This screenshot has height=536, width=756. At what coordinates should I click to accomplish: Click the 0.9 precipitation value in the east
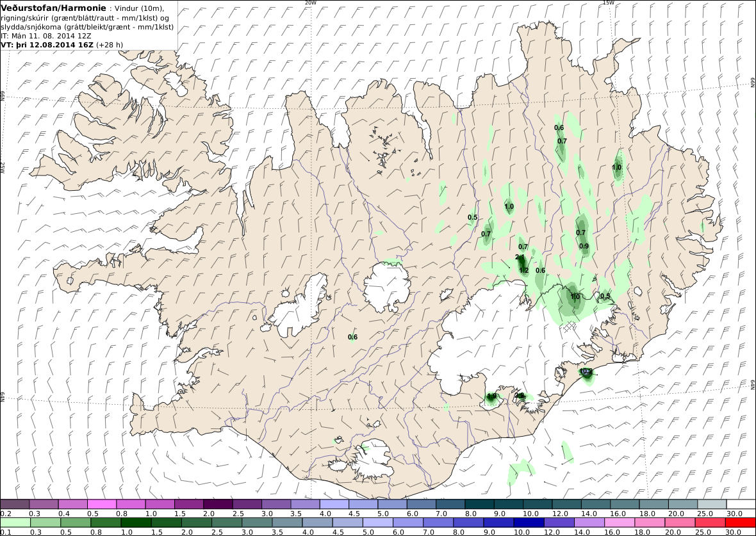click(584, 246)
